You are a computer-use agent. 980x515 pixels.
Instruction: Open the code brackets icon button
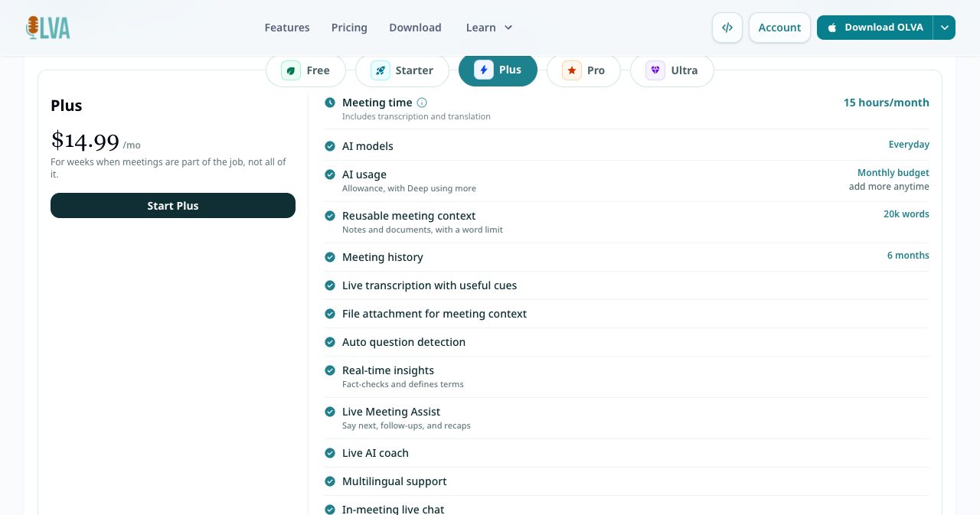(727, 28)
